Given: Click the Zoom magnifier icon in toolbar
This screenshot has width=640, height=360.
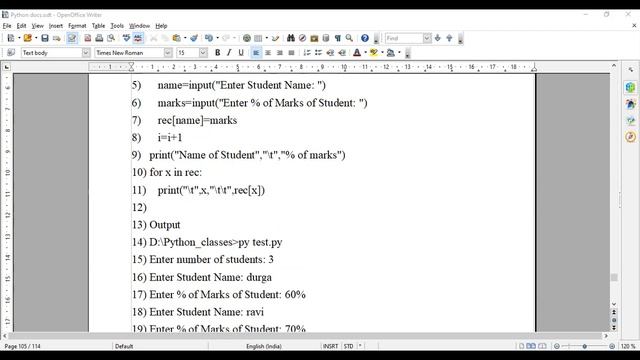Looking at the screenshot, I should click(x=349, y=38).
